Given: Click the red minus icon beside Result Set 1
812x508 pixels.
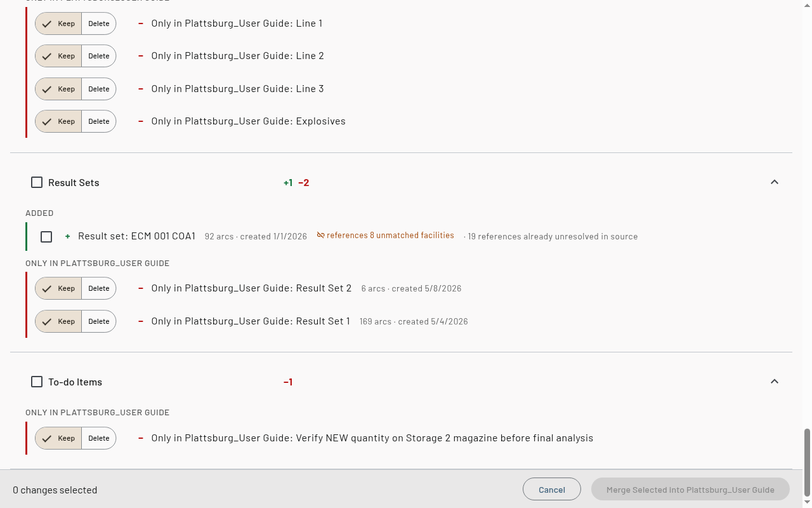Looking at the screenshot, I should coord(141,321).
